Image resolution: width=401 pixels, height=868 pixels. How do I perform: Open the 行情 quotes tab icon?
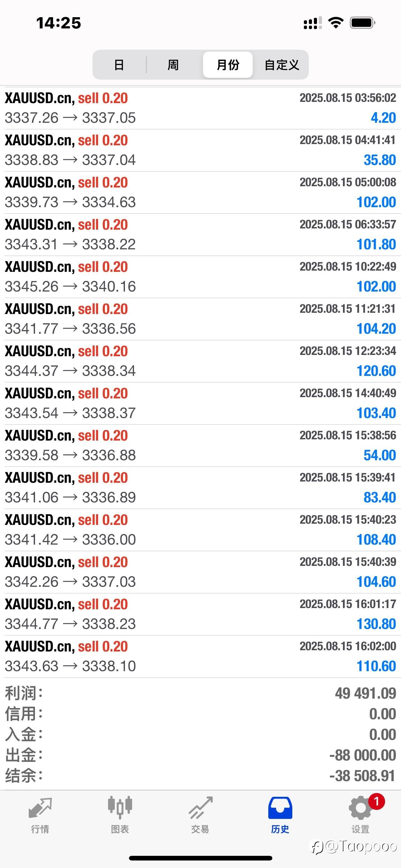(x=40, y=808)
